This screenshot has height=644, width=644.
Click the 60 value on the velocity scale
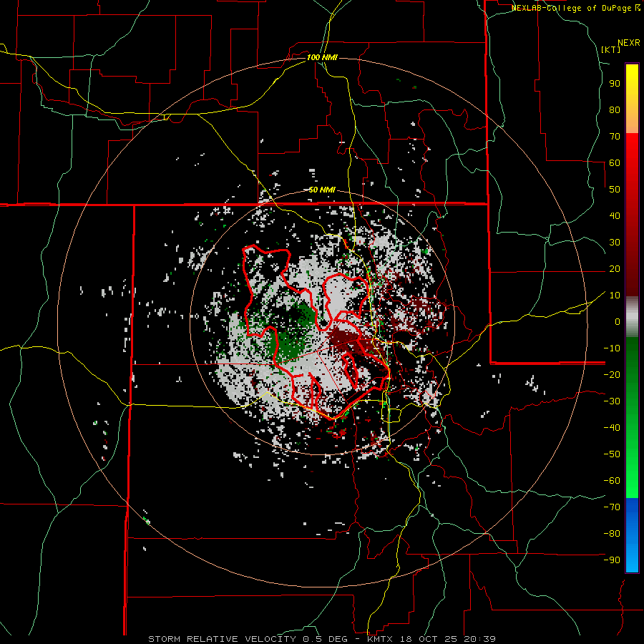(x=615, y=162)
